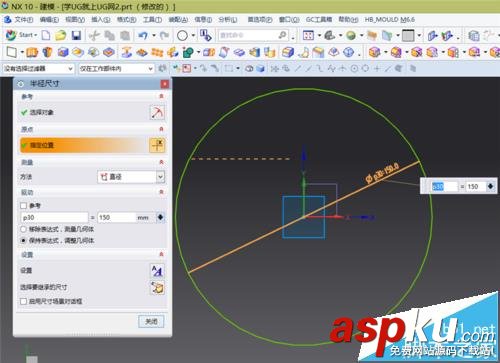Image resolution: width=500 pixels, height=363 pixels.
Task: Click the Revolve icon in feature toolbar
Action: point(48,52)
